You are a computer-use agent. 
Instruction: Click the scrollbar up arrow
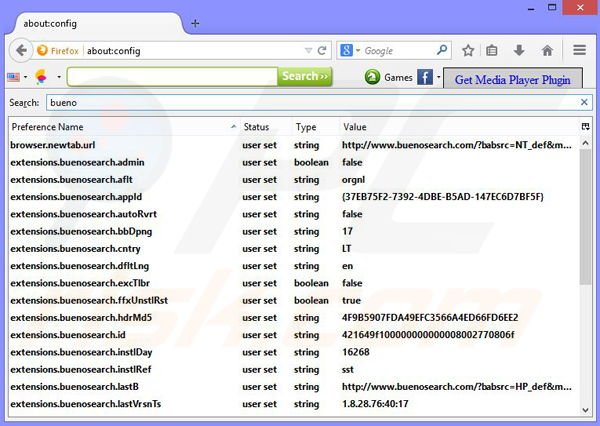coord(585,143)
